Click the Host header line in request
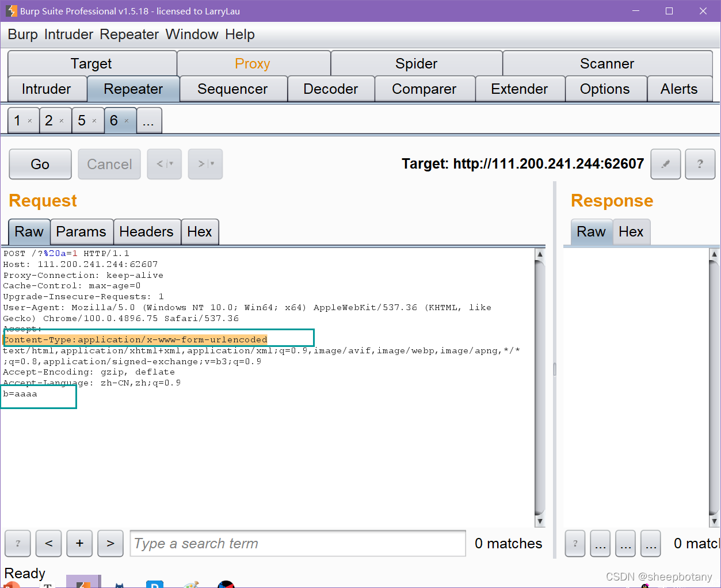The height and width of the screenshot is (588, 721). click(x=81, y=264)
